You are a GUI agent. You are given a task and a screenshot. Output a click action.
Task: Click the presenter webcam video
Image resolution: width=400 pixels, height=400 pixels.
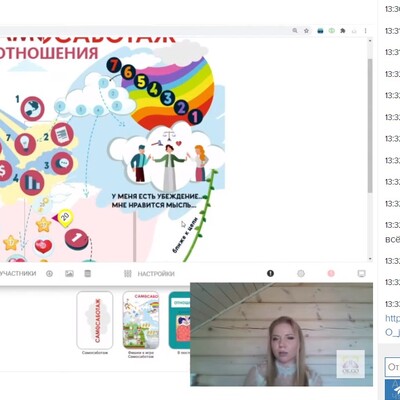pyautogui.click(x=282, y=334)
